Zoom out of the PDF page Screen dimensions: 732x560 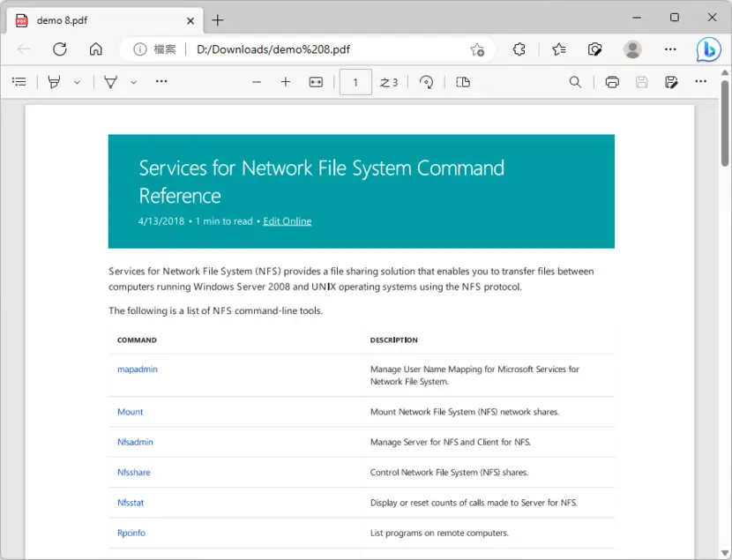257,82
